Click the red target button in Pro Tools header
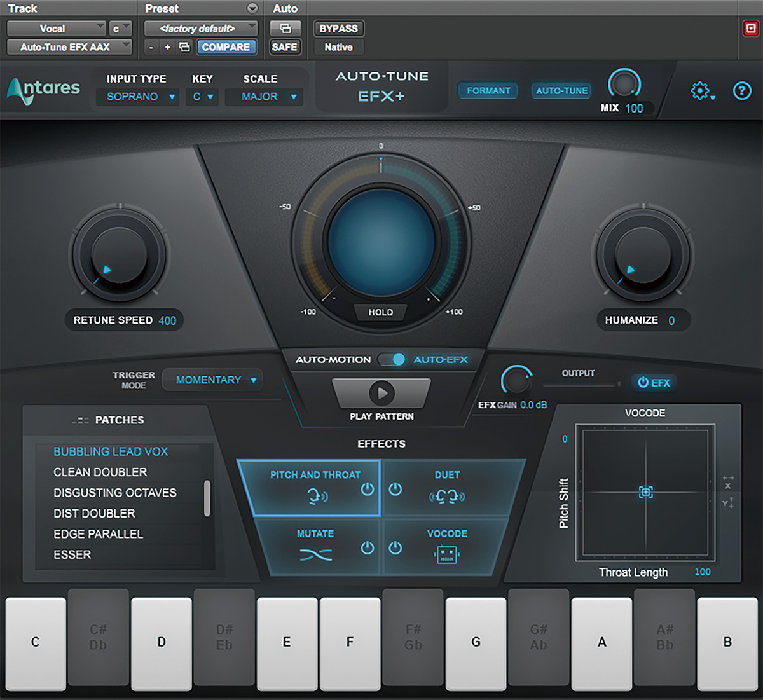Image resolution: width=763 pixels, height=700 pixels. click(751, 28)
